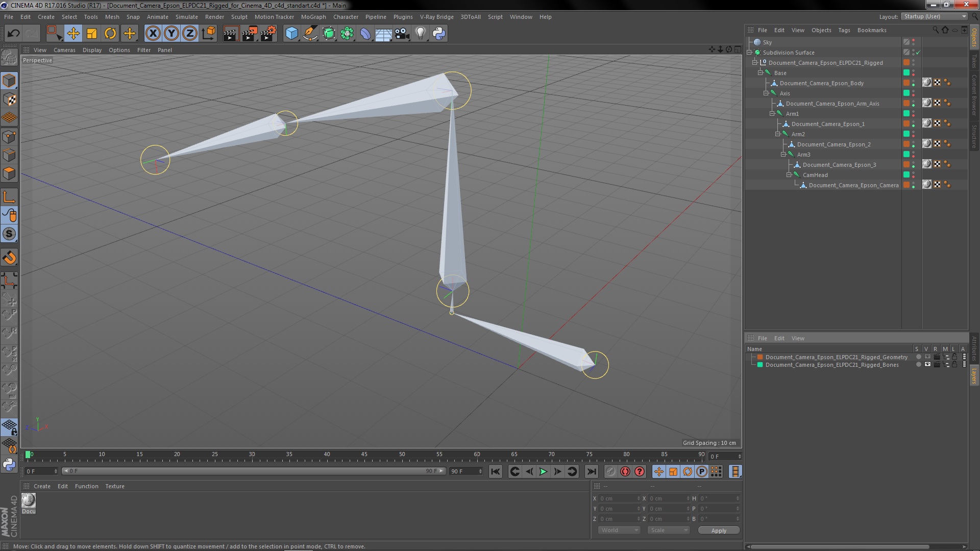Collapse the Arm1 joint branch
The width and height of the screenshot is (980, 551).
[x=772, y=114]
